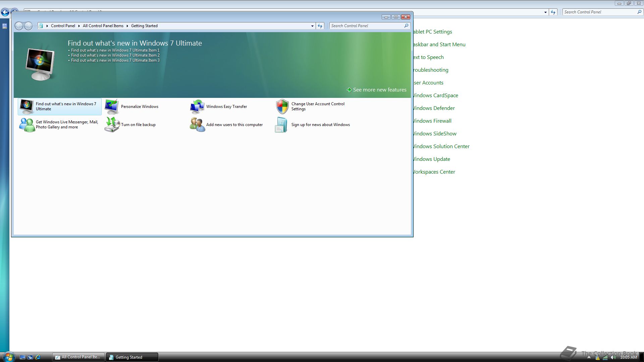The width and height of the screenshot is (644, 362).
Task: Open the Add new users to this computer icon
Action: pos(197,125)
